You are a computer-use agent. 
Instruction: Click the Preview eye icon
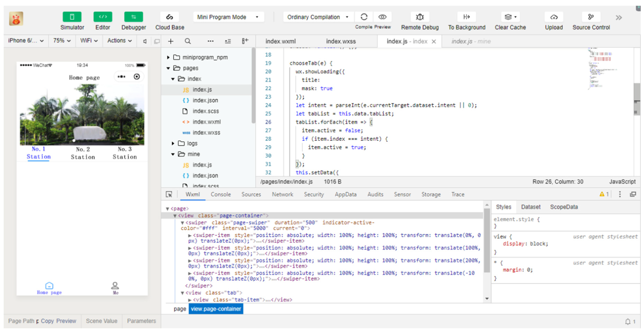pyautogui.click(x=382, y=17)
